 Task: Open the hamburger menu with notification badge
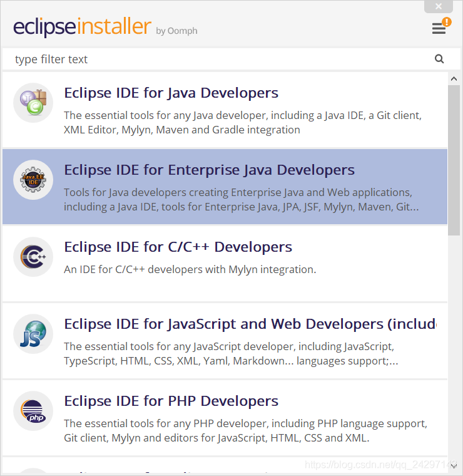442,26
